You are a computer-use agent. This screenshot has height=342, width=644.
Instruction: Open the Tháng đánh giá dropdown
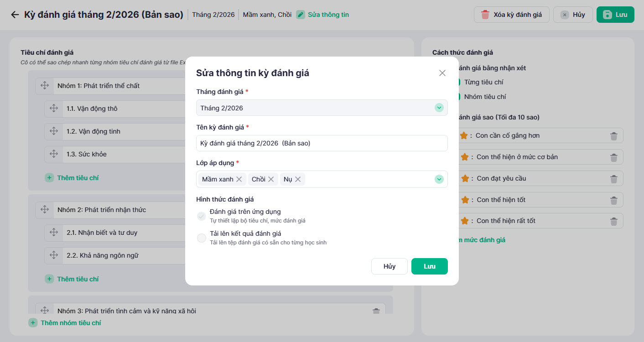tap(439, 108)
